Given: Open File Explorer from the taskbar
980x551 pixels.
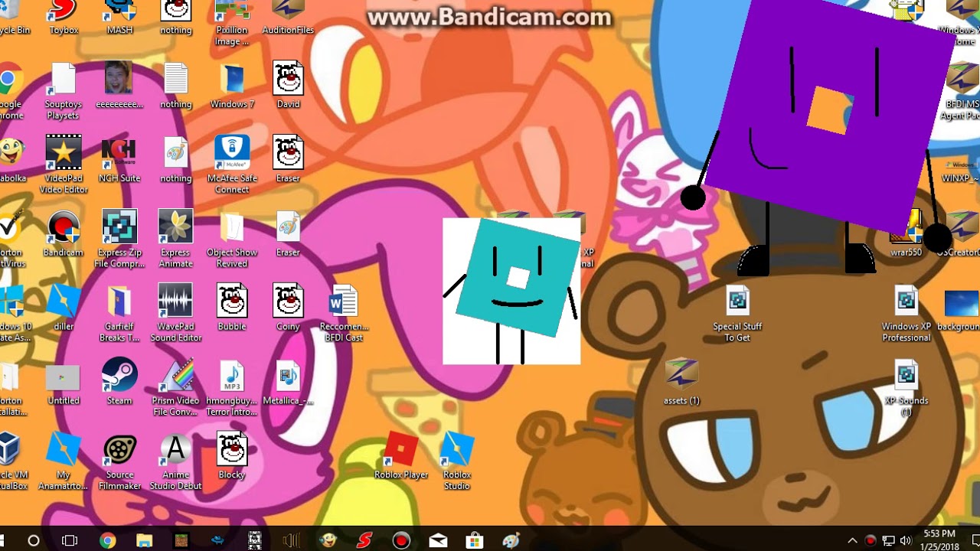Looking at the screenshot, I should coord(144,541).
